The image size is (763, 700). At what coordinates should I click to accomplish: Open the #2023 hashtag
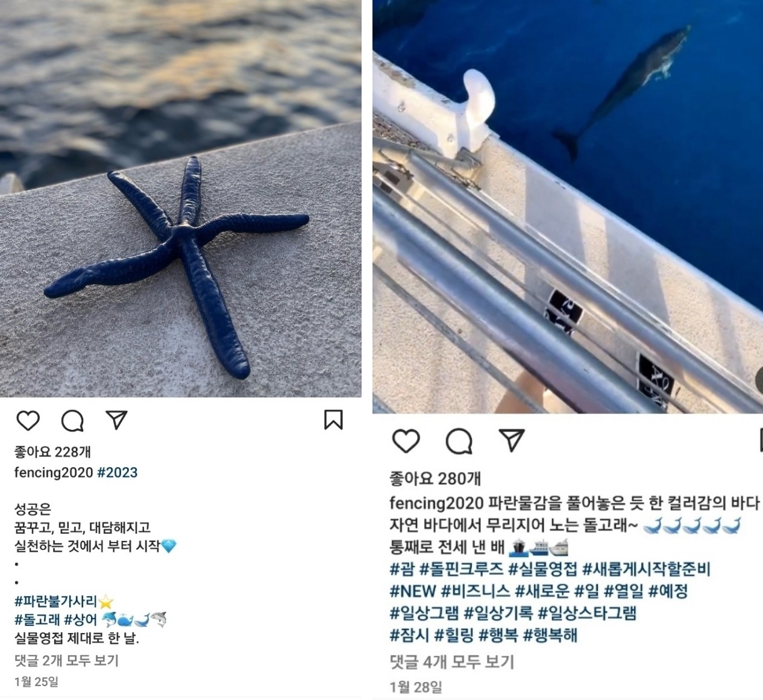point(117,473)
